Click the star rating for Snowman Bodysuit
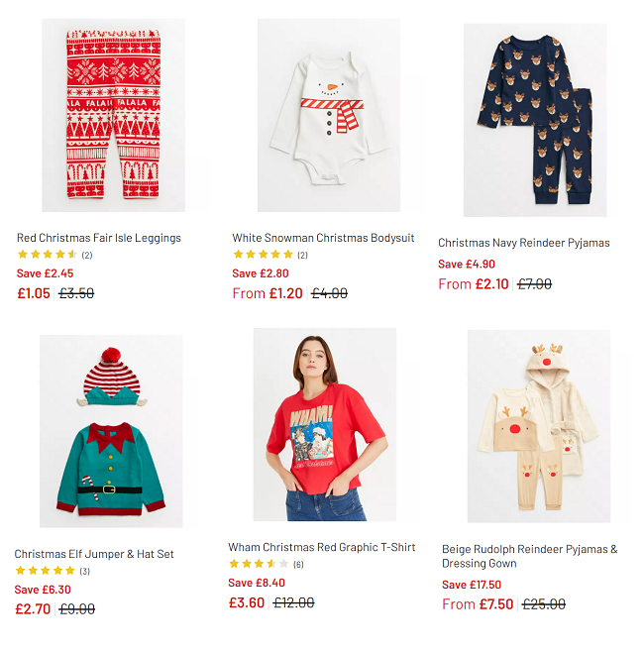This screenshot has width=644, height=651. coord(262,255)
